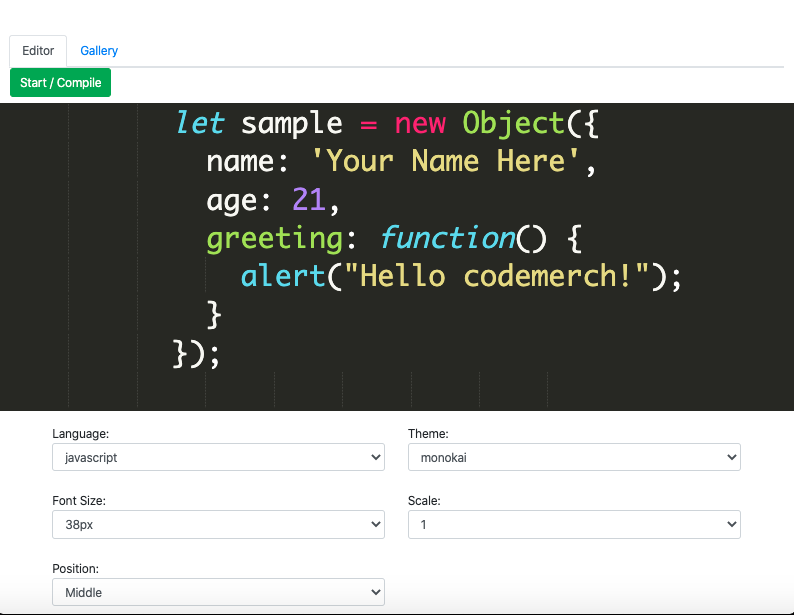Viewport: 794px width, 615px height.
Task: Click the 'Scale:' label
Action: [x=424, y=501]
